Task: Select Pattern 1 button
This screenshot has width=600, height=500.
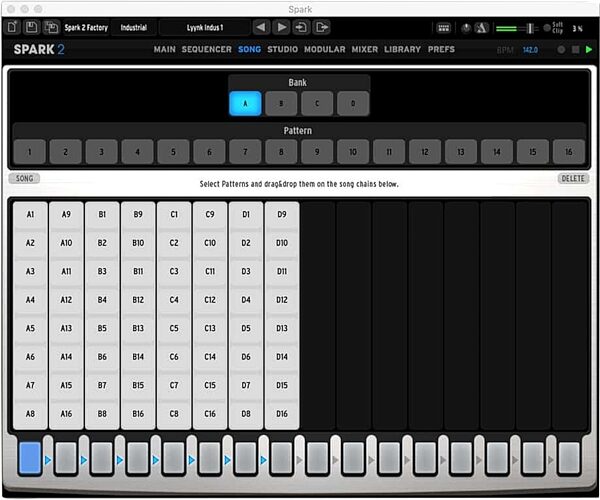Action: tap(30, 152)
